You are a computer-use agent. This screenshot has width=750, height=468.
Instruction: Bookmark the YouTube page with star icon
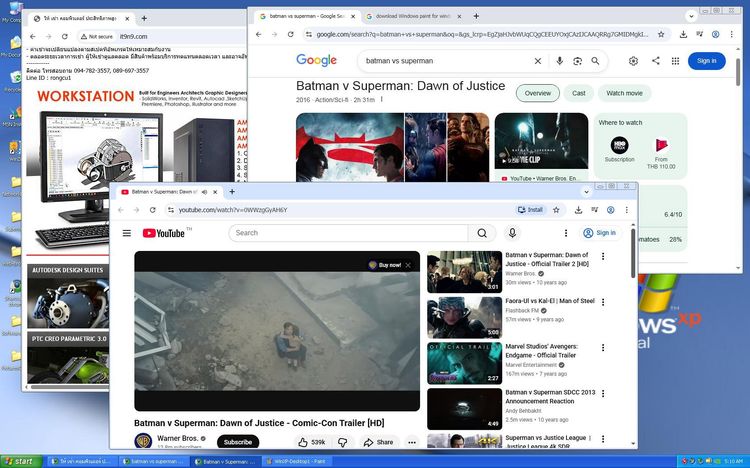coord(556,210)
